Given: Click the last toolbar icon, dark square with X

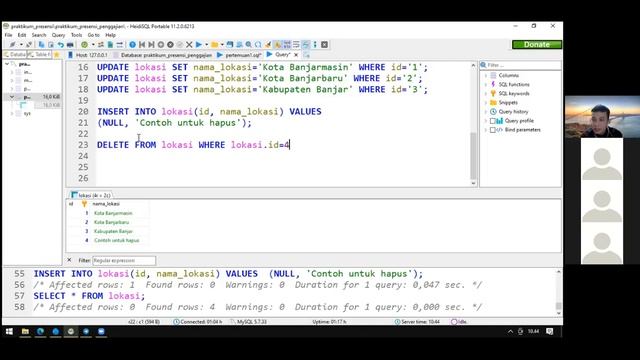Looking at the screenshot, I should (324, 44).
